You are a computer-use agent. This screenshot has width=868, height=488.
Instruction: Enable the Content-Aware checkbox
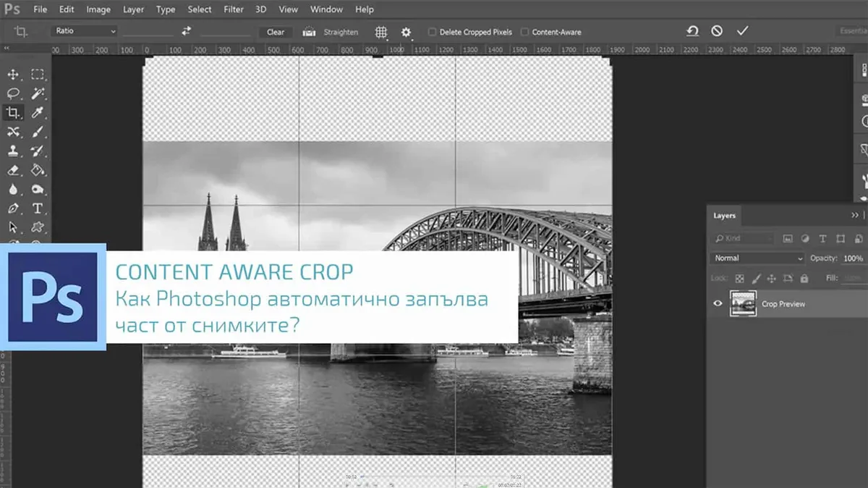[524, 32]
